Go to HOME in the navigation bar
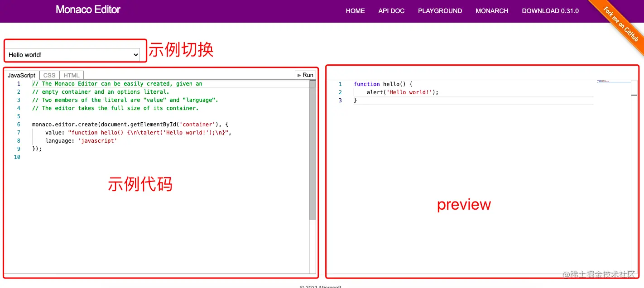 [356, 11]
